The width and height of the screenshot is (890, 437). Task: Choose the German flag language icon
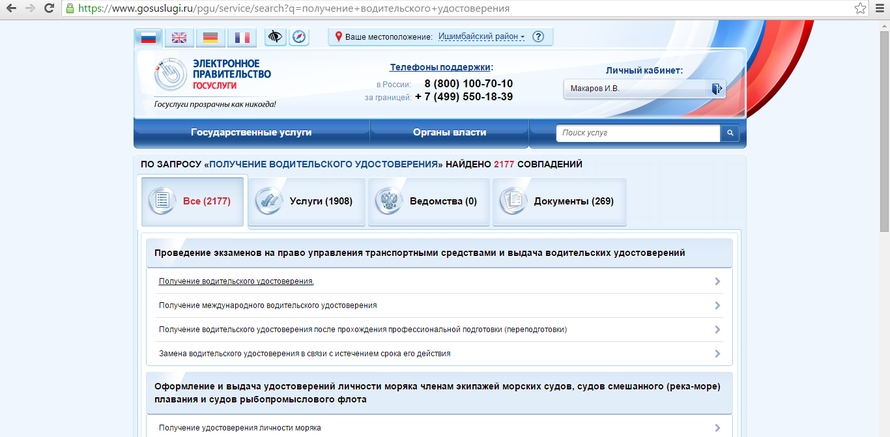click(210, 37)
